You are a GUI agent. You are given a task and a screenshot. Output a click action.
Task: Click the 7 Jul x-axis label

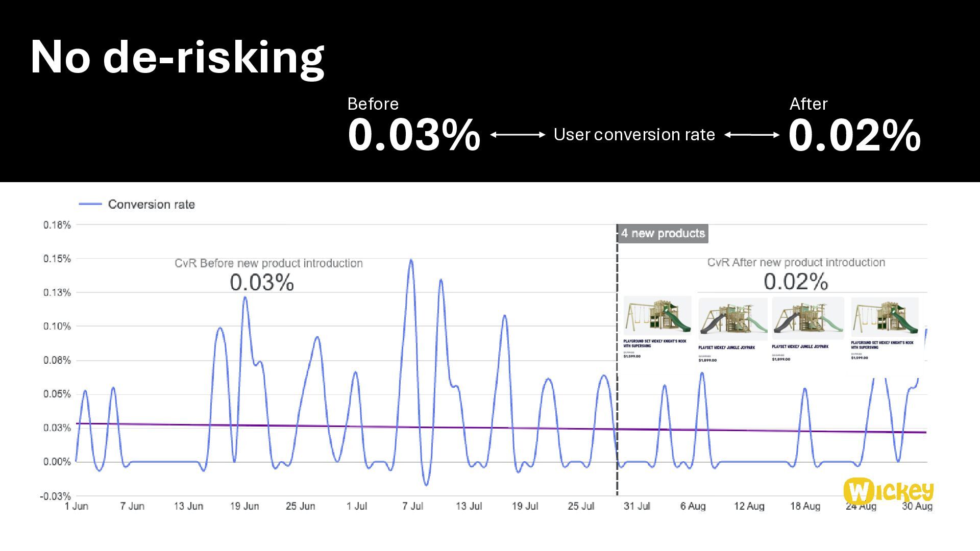point(412,506)
